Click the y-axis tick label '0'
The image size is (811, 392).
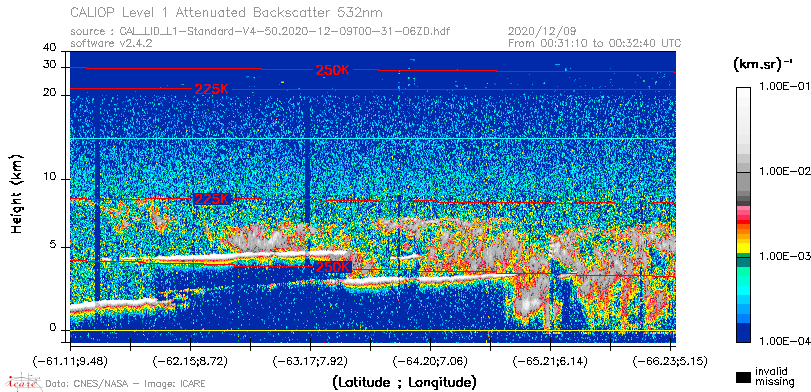(53, 328)
